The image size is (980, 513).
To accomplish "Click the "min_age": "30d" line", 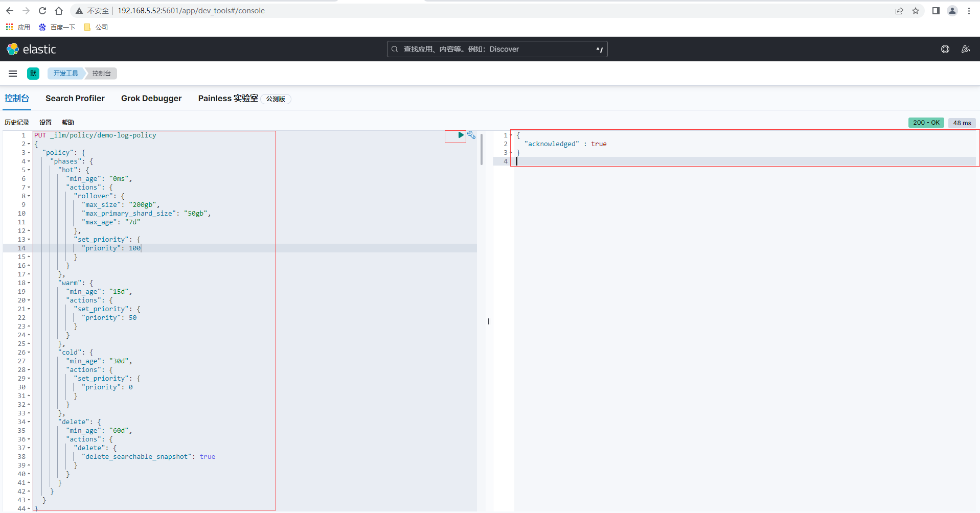I will (x=99, y=361).
